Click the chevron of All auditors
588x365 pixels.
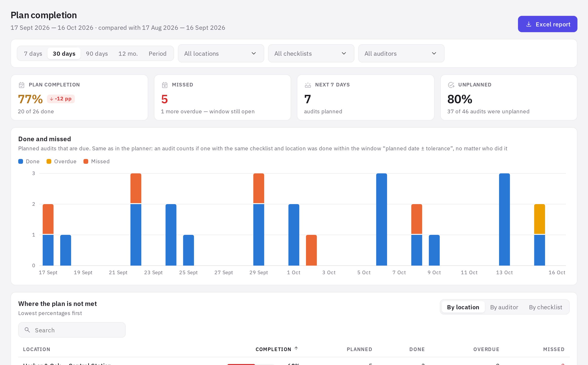[434, 53]
